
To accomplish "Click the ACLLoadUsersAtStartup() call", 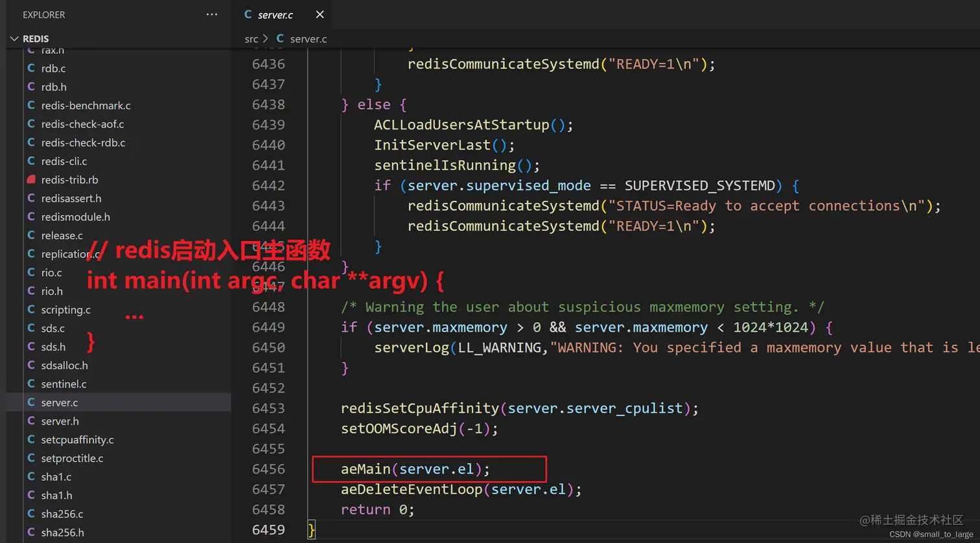I will click(474, 125).
